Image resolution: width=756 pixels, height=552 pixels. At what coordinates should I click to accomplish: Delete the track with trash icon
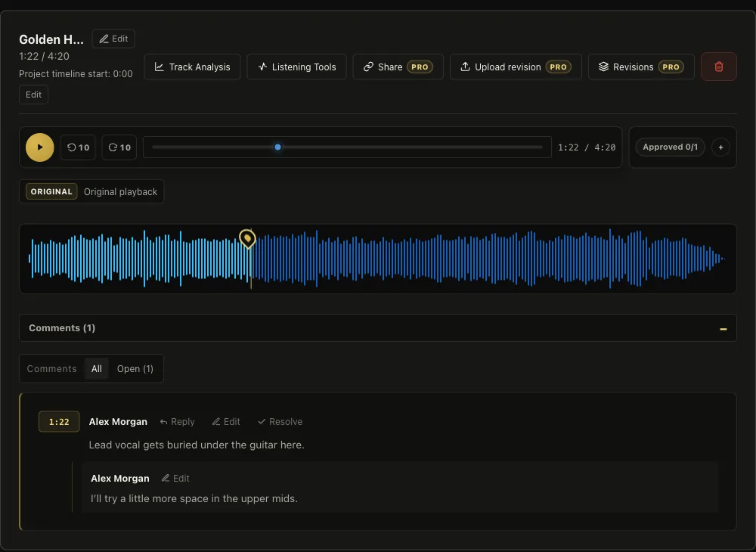click(x=718, y=67)
